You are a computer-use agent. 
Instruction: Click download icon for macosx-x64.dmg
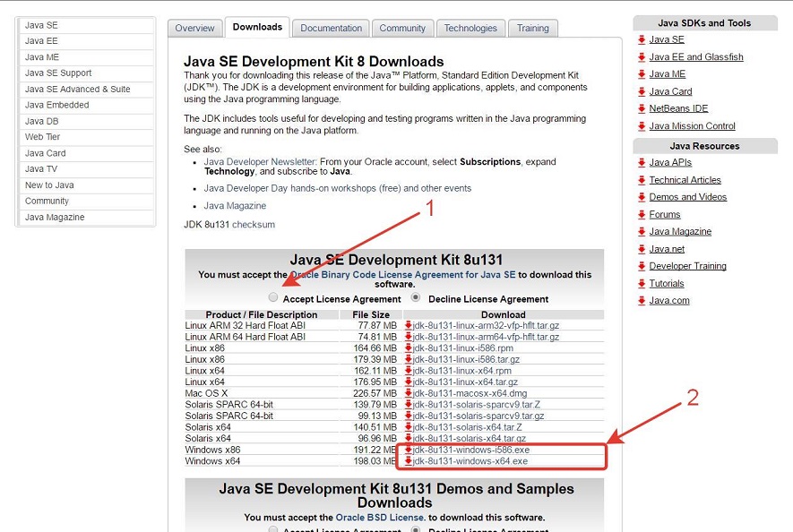[x=408, y=393]
